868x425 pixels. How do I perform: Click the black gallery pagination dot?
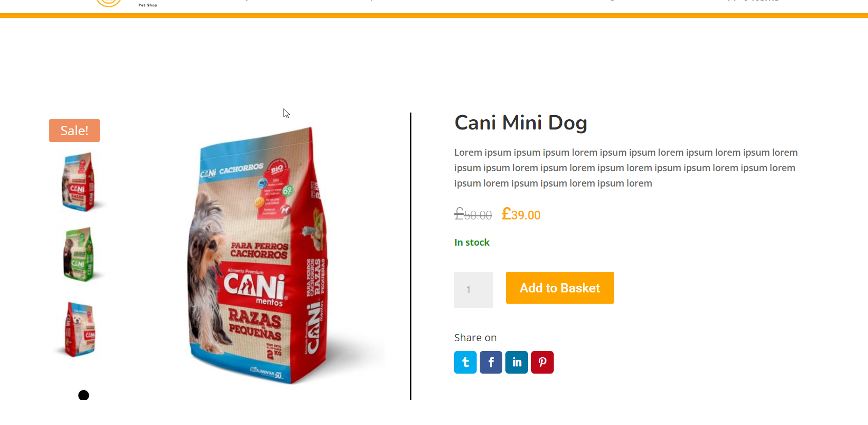84,395
